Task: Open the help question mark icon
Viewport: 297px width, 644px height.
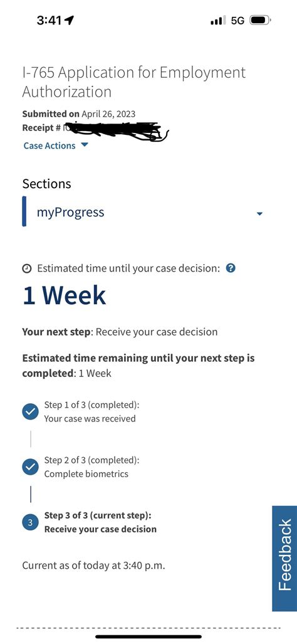Action: [x=231, y=268]
